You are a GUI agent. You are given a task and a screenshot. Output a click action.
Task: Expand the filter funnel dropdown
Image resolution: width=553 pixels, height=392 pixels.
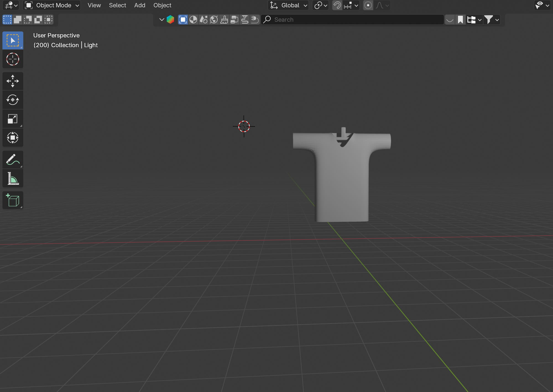pos(492,20)
